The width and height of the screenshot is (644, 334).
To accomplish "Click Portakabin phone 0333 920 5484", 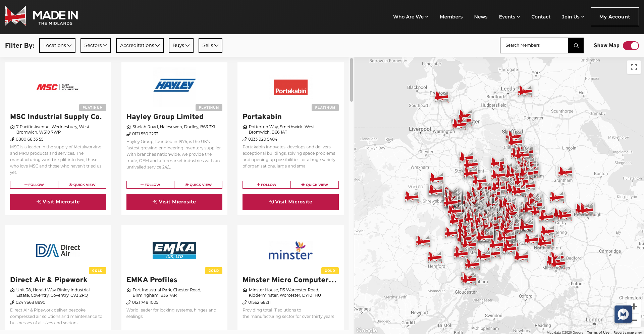I will [x=263, y=139].
